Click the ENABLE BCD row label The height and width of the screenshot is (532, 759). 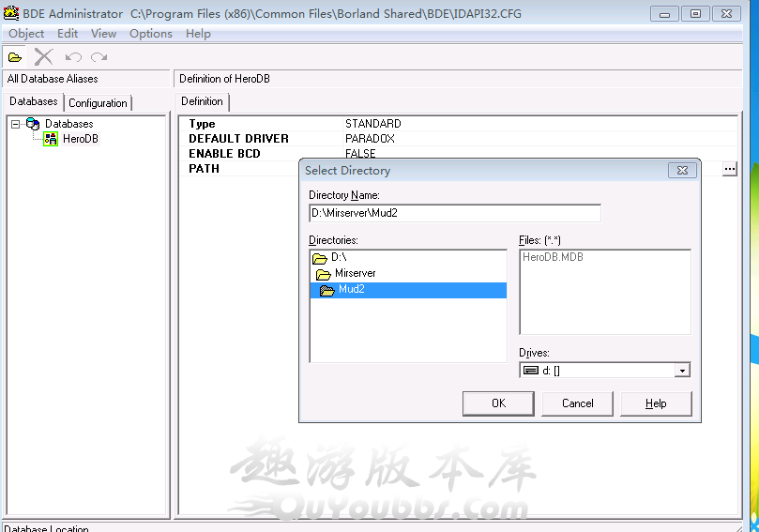point(224,154)
